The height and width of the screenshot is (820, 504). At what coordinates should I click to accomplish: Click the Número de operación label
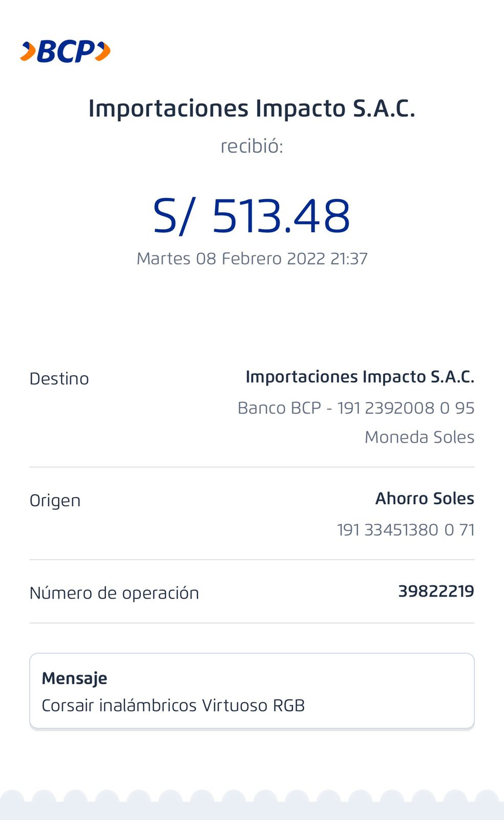pyautogui.click(x=114, y=593)
